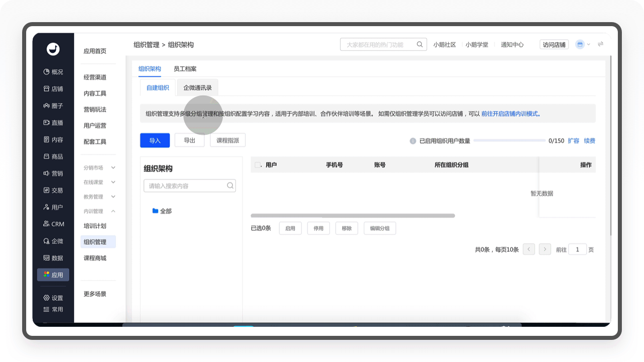Collapse 内训管理 submenu section
This screenshot has width=644, height=362.
tap(100, 211)
